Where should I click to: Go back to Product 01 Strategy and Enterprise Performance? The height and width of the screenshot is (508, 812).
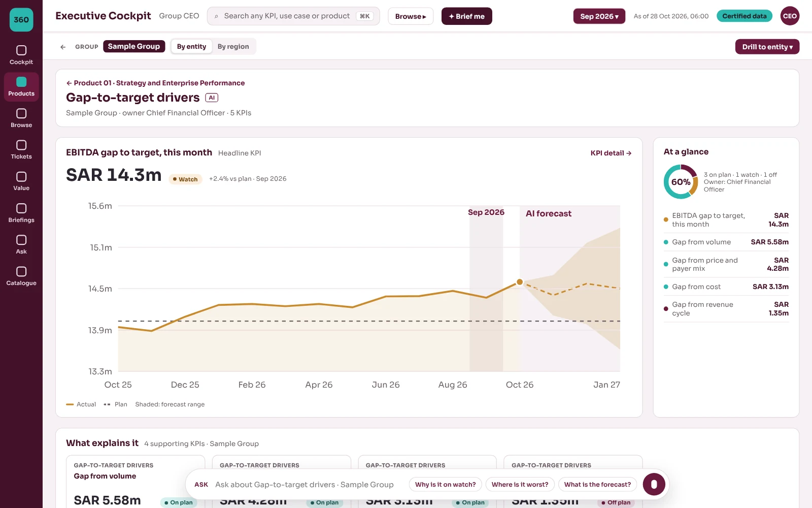click(155, 83)
